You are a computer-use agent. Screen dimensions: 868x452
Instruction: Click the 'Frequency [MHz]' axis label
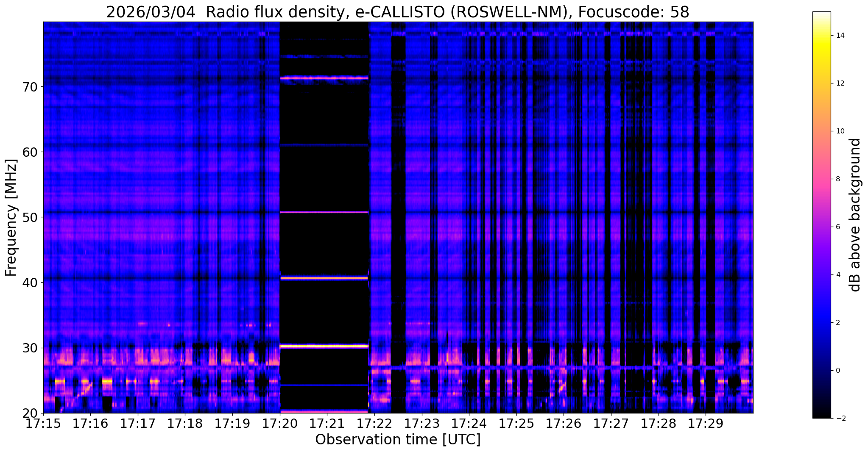click(11, 218)
